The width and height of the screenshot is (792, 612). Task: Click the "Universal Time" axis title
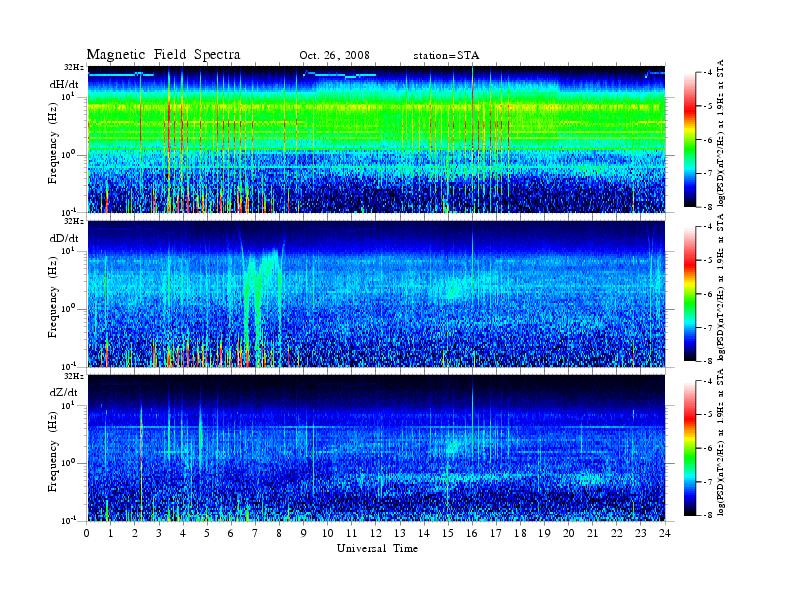[x=377, y=548]
